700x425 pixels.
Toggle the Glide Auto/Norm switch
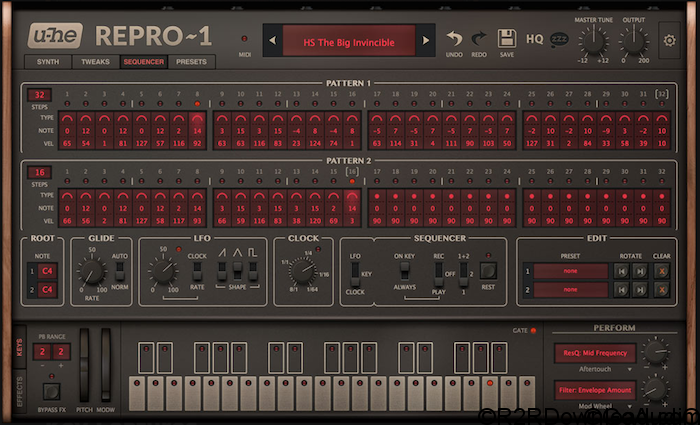pos(119,271)
